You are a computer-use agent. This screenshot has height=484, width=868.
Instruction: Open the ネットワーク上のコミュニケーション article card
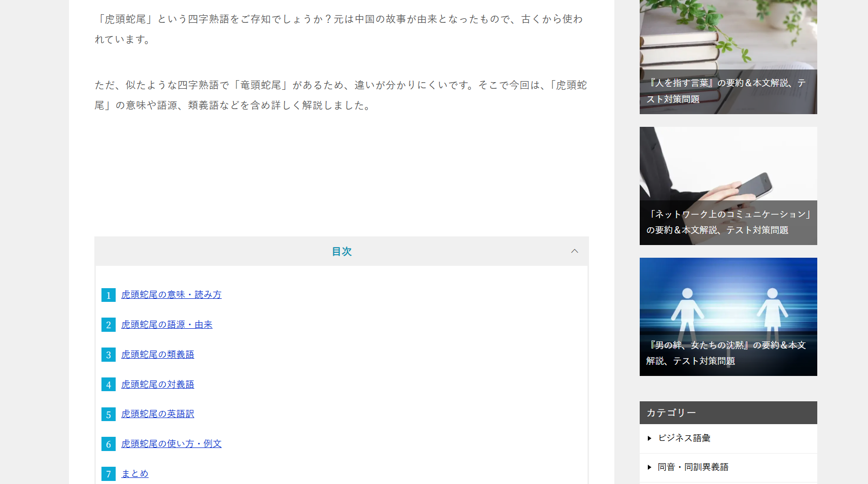pos(728,186)
